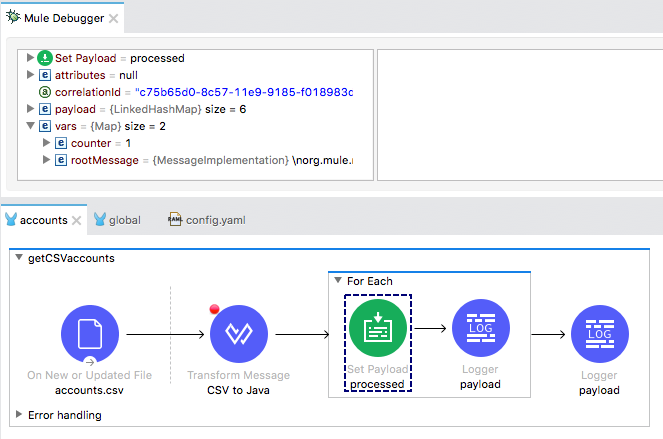Image resolution: width=663 pixels, height=439 pixels.
Task: Close the Mule Debugger tab
Action: pyautogui.click(x=113, y=18)
